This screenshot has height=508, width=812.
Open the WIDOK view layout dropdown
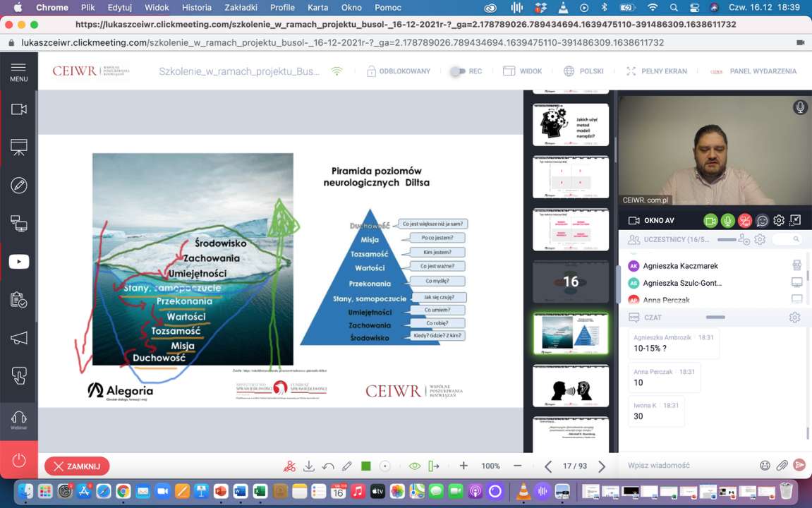[x=522, y=71]
